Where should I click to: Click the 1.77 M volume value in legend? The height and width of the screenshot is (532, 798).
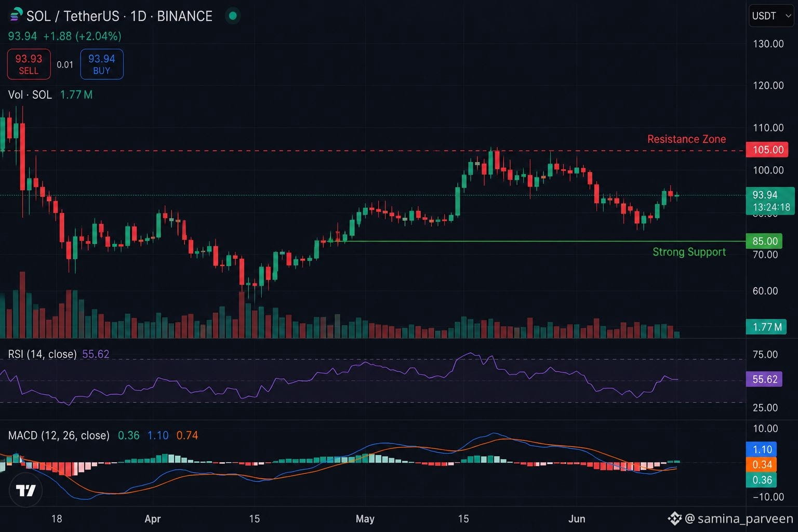point(76,95)
